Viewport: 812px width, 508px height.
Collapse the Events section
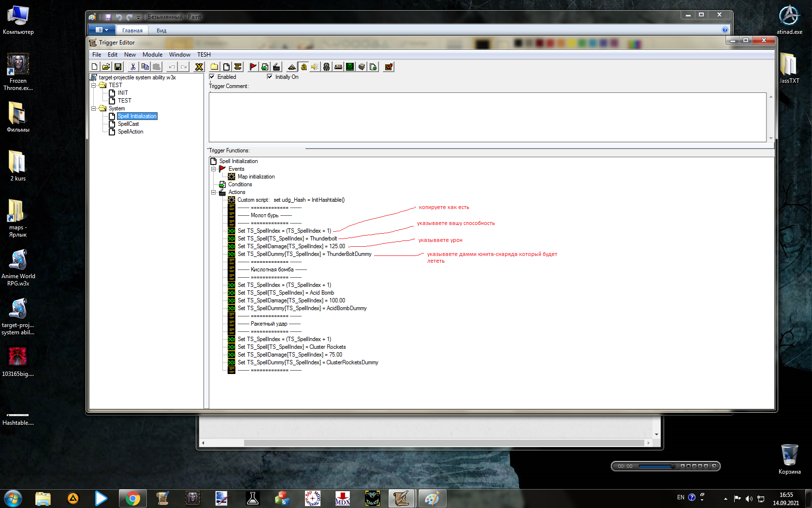213,169
